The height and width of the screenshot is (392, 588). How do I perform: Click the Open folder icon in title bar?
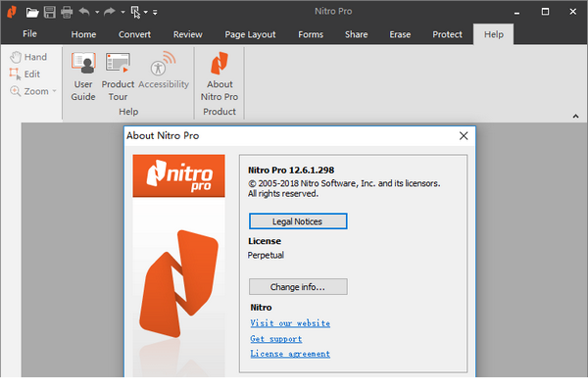tap(33, 12)
